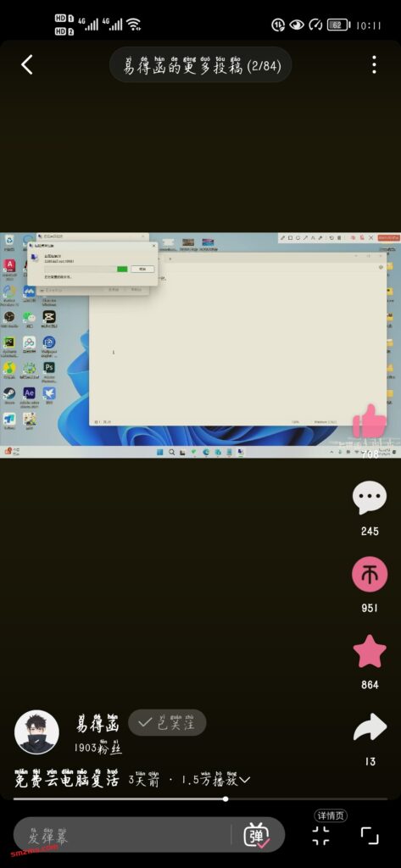Open comments via speech bubble icon

click(x=370, y=498)
